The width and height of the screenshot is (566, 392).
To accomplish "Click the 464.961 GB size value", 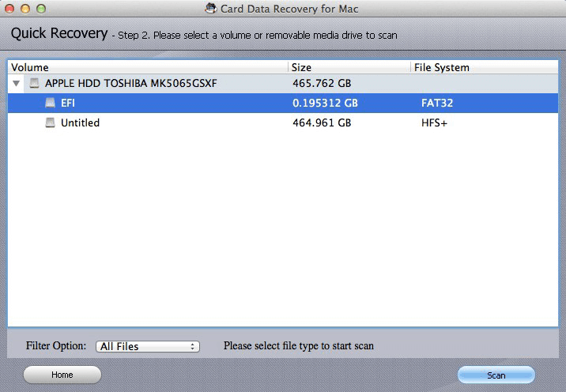I will click(x=322, y=122).
